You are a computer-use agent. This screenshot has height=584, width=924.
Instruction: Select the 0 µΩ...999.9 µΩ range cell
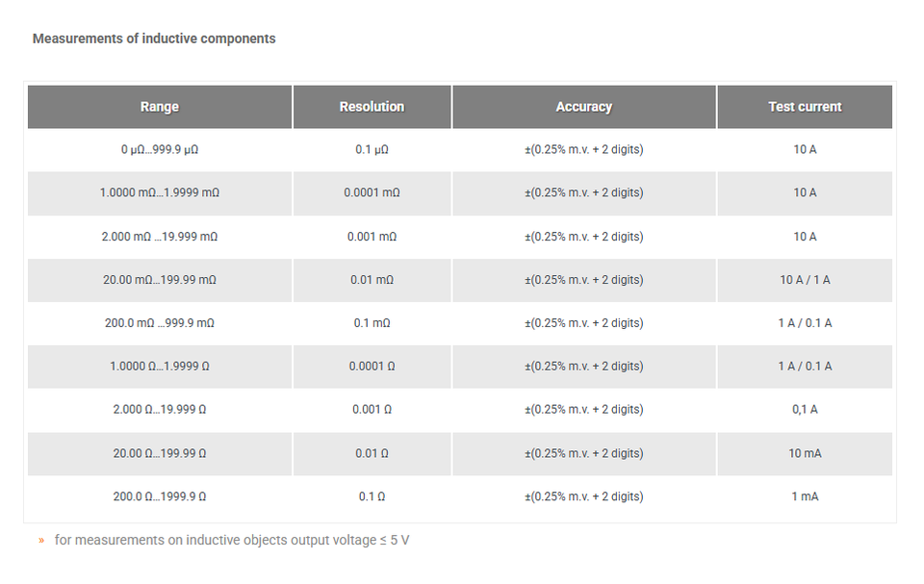click(160, 150)
